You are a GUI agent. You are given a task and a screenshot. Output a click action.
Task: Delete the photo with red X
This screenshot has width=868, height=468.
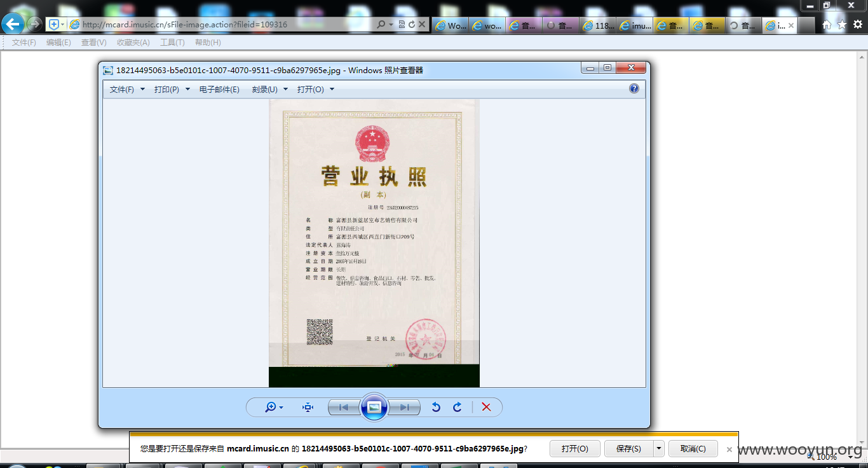click(x=486, y=407)
